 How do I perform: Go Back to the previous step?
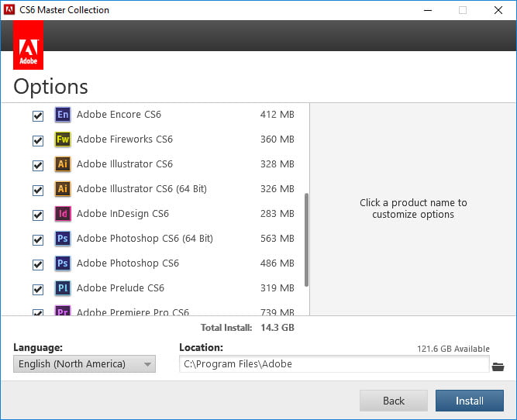394,401
